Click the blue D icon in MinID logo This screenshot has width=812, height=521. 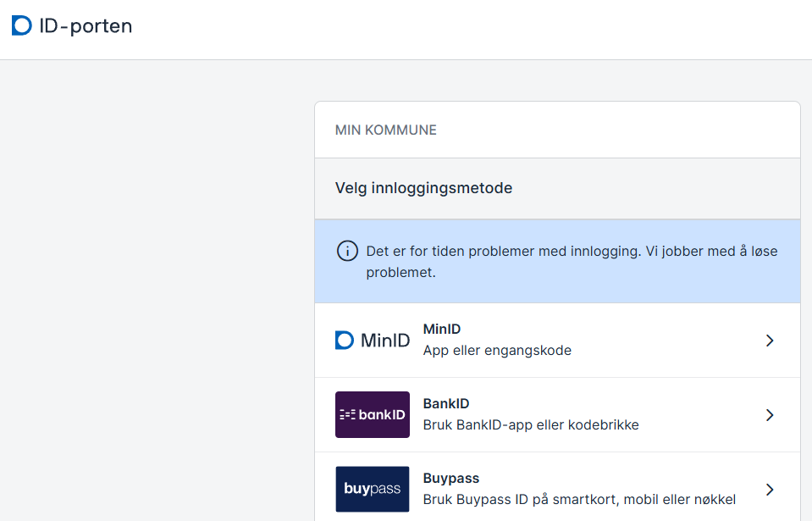pos(345,341)
